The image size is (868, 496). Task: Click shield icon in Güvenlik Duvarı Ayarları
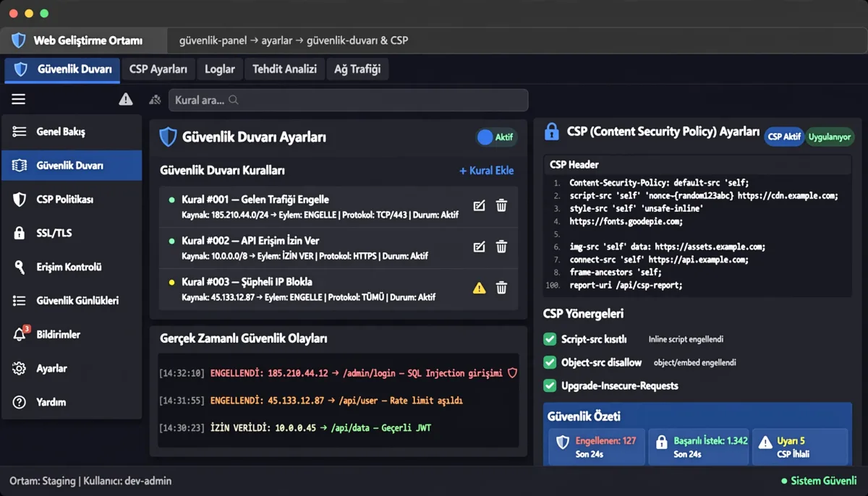(168, 137)
